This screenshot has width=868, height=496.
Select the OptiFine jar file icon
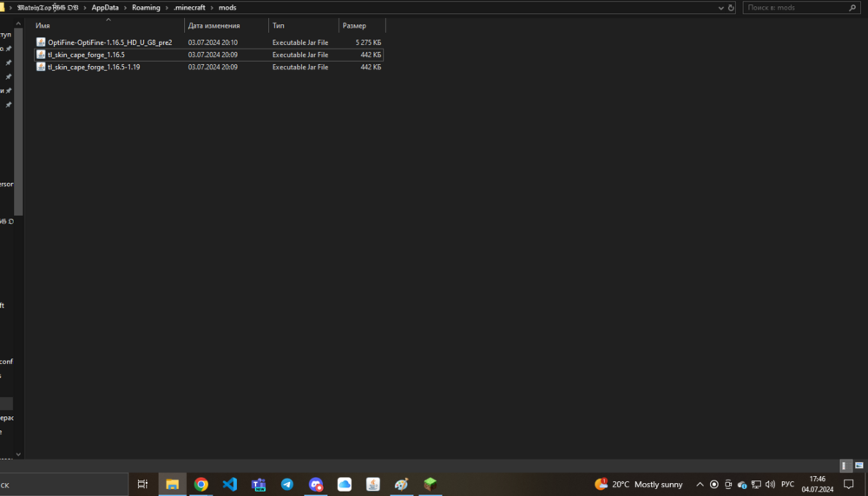coord(41,42)
